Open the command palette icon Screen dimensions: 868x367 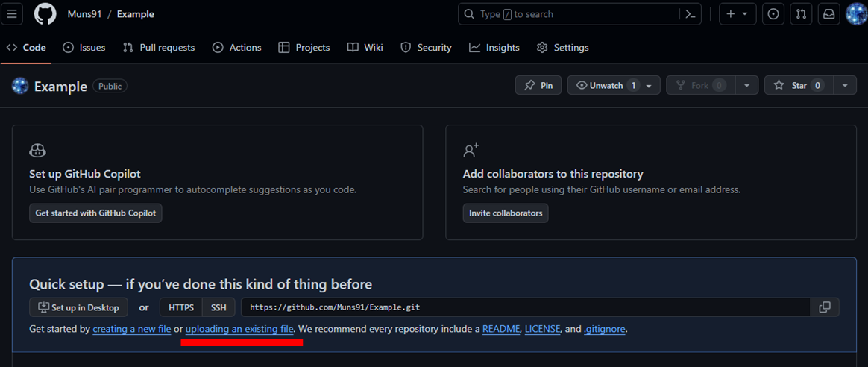[691, 14]
